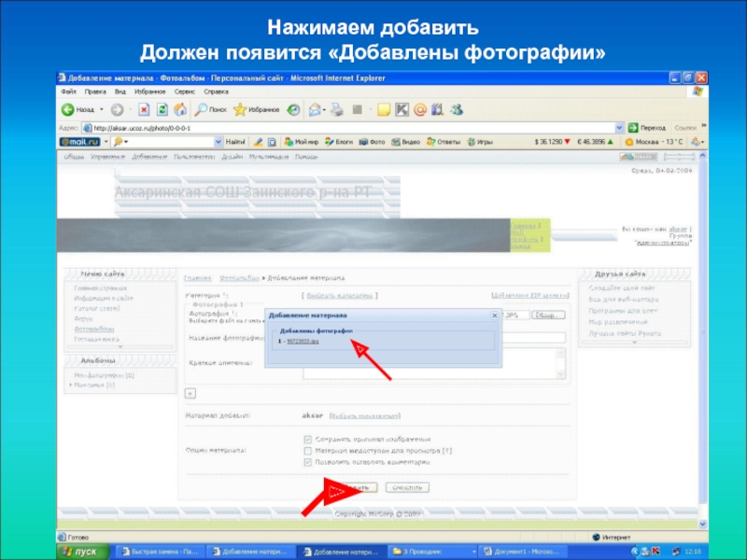
Task: Open the Файл menu
Action: pyautogui.click(x=68, y=91)
